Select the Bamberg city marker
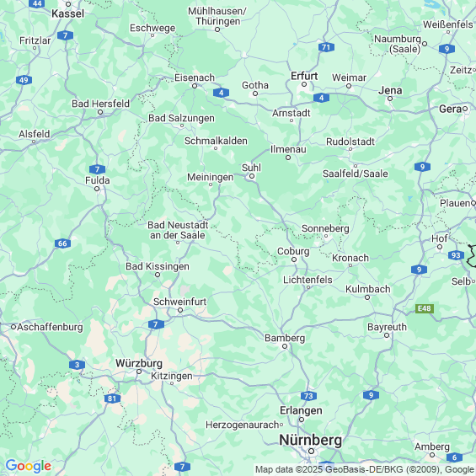Screen dimensions: 476x476 (285, 346)
